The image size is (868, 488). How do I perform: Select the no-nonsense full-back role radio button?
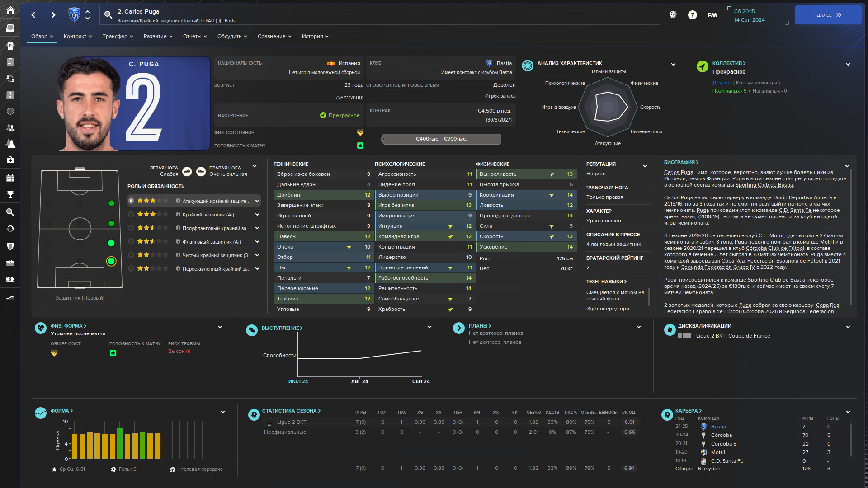pyautogui.click(x=131, y=255)
